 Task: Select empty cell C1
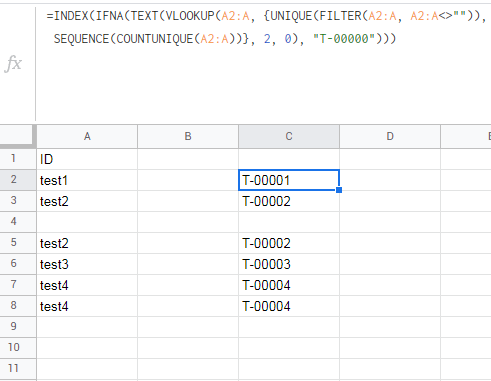click(x=289, y=159)
